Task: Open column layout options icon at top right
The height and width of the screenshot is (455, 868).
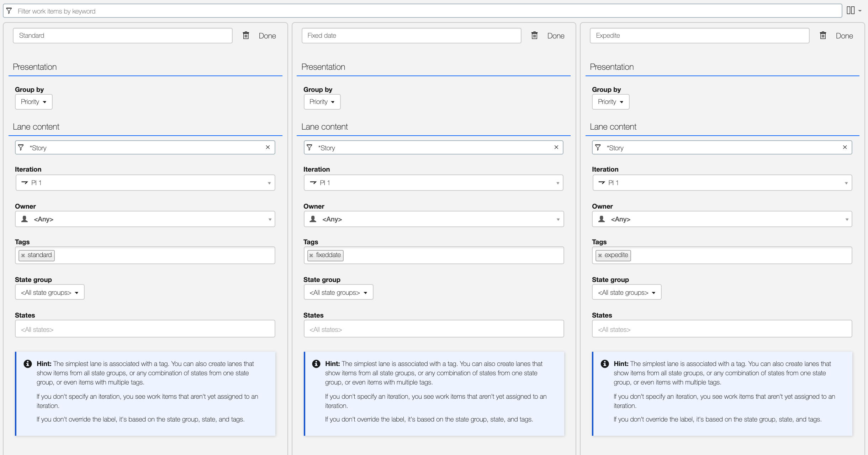Action: [854, 11]
